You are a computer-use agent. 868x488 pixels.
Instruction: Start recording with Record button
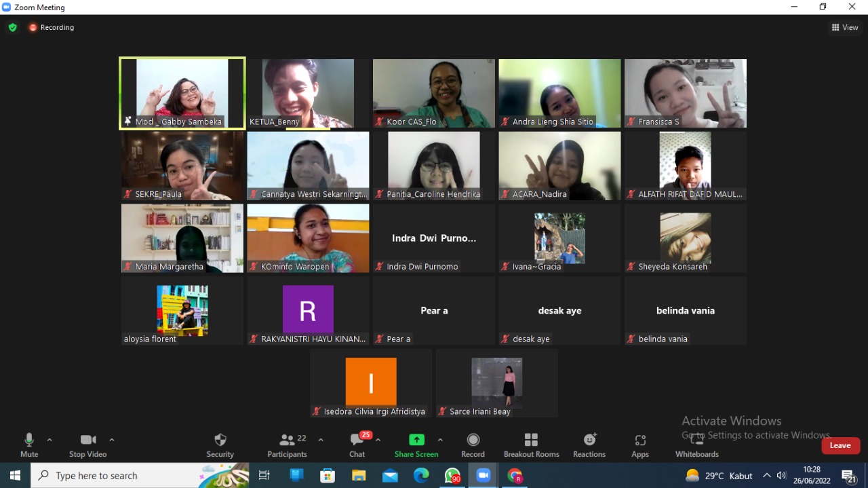point(473,445)
